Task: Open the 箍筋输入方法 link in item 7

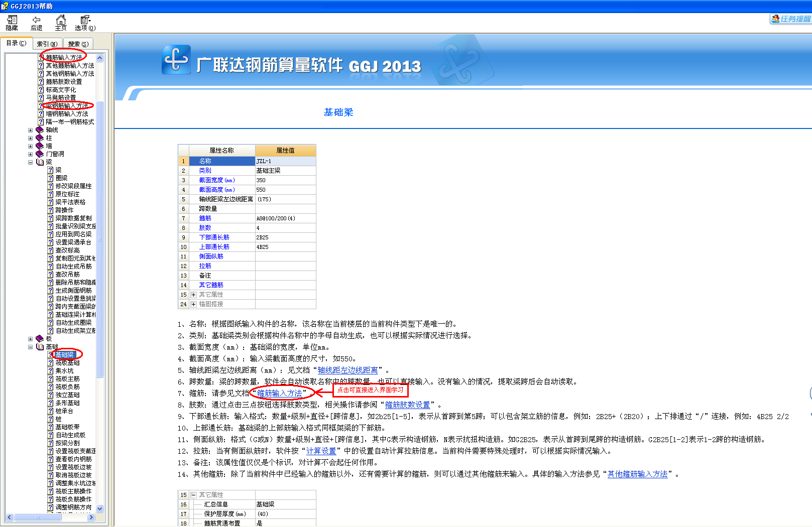Action: (x=279, y=393)
